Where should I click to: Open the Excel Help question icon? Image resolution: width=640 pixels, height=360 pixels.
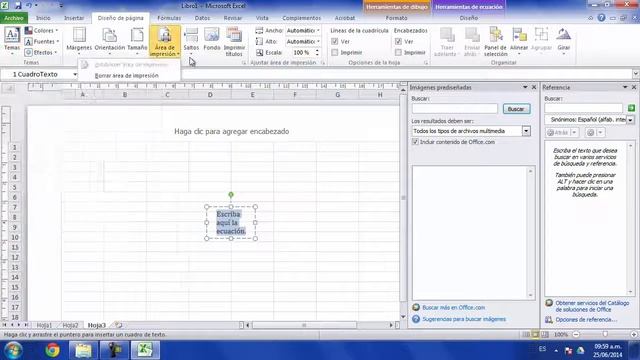click(601, 18)
